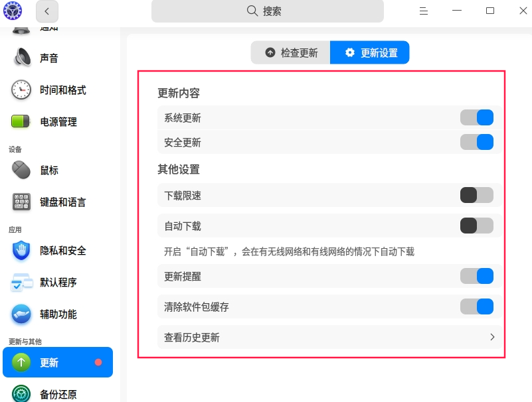The width and height of the screenshot is (532, 402).
Task: Click the shield icon for 隐私和安全
Action: (x=21, y=251)
